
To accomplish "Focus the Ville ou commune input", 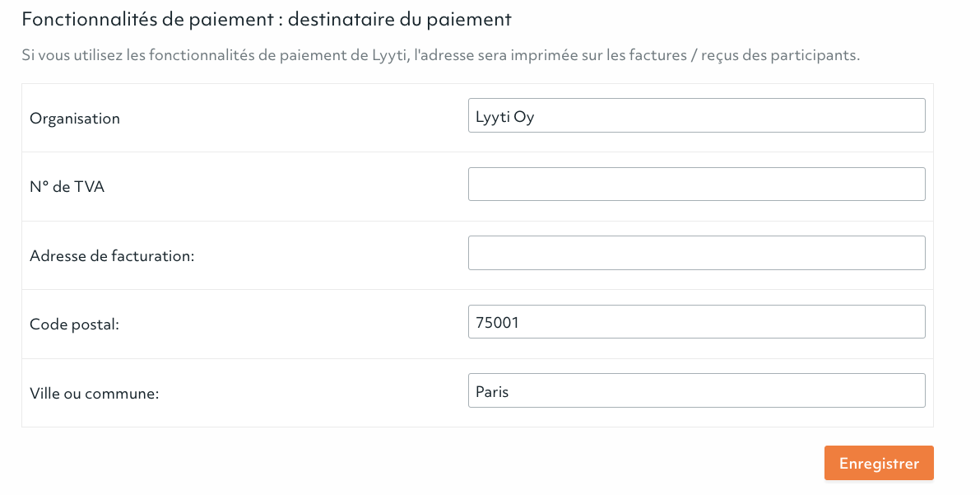I will (x=696, y=390).
